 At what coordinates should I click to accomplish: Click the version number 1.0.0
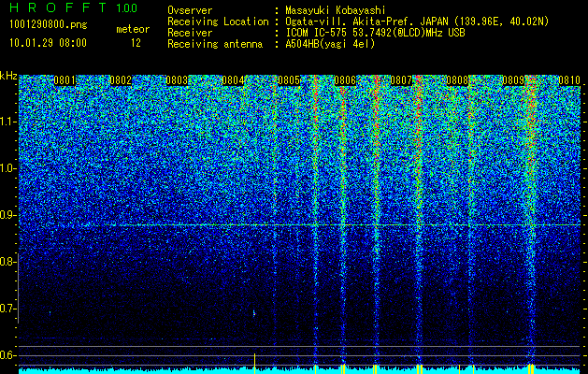[127, 7]
